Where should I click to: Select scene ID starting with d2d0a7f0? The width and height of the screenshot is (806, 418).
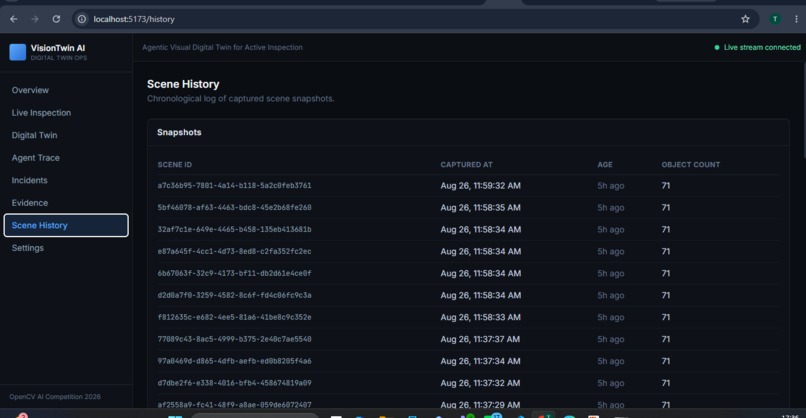pos(234,295)
